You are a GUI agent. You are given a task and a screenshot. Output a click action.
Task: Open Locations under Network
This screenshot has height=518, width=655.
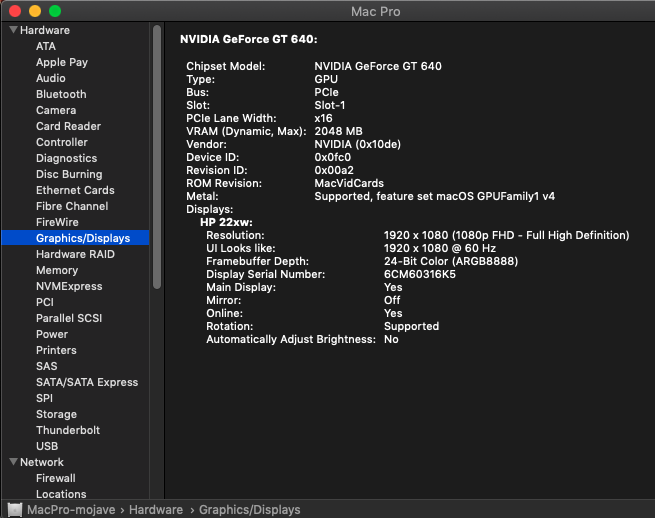point(61,494)
